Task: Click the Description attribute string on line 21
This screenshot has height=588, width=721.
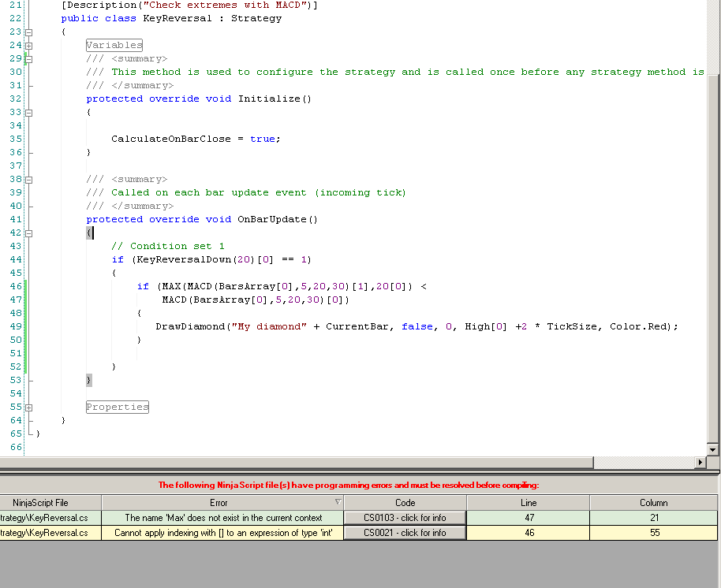Action: pyautogui.click(x=224, y=5)
